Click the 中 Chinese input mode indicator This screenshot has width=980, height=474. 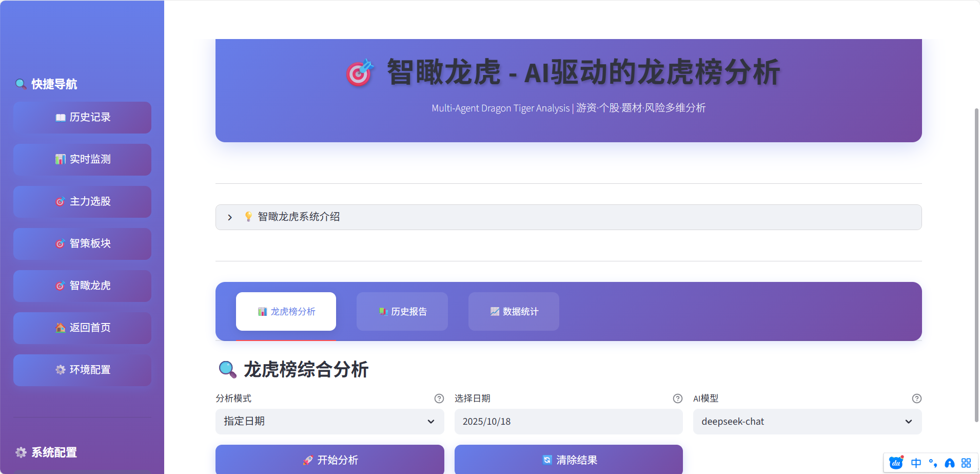tap(916, 463)
